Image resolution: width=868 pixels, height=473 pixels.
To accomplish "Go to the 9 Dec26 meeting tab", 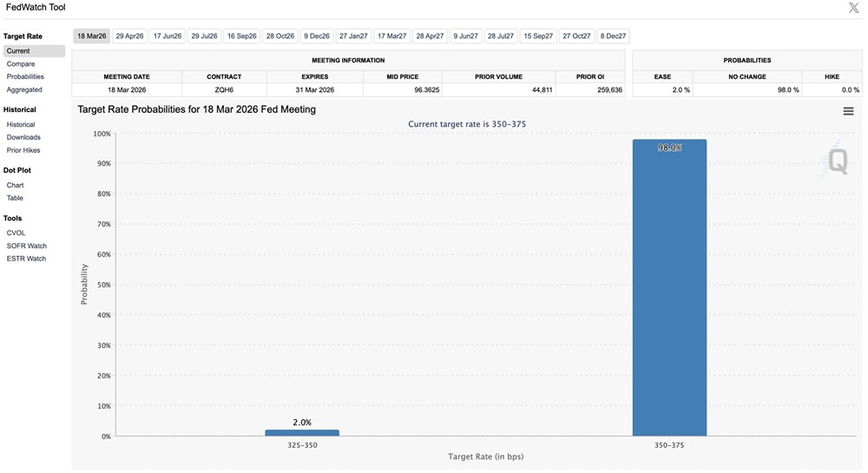I will click(317, 36).
